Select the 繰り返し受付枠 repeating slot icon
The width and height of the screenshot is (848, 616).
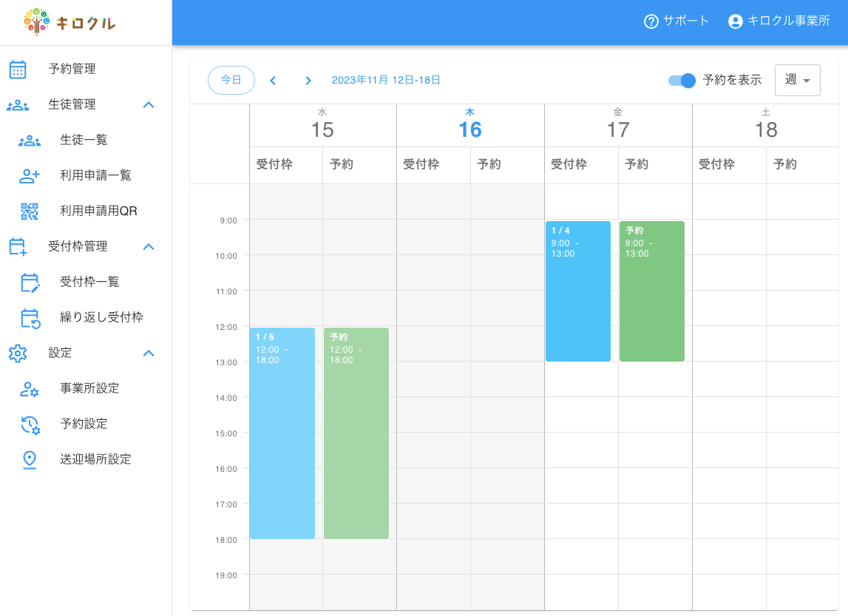pyautogui.click(x=30, y=317)
